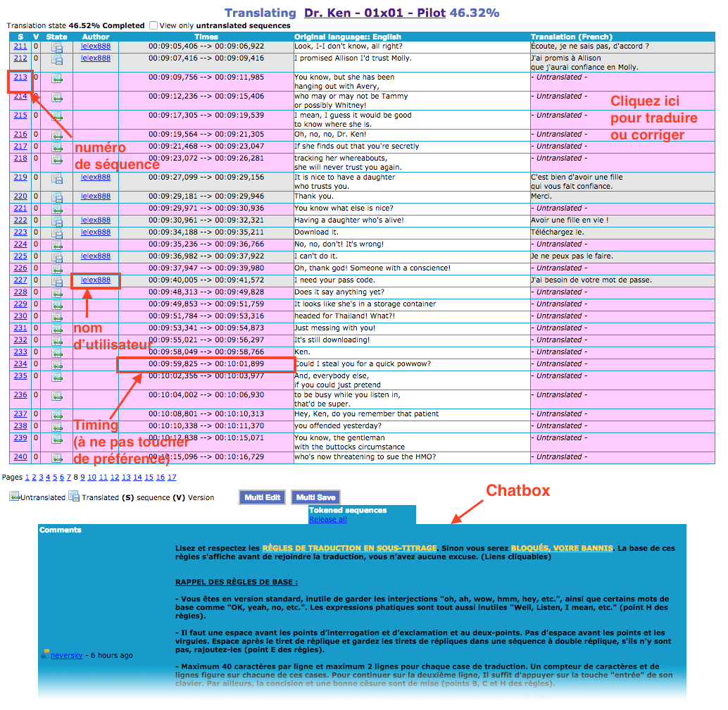The image size is (728, 710).
Task: Click the Multi Save button
Action: point(315,497)
